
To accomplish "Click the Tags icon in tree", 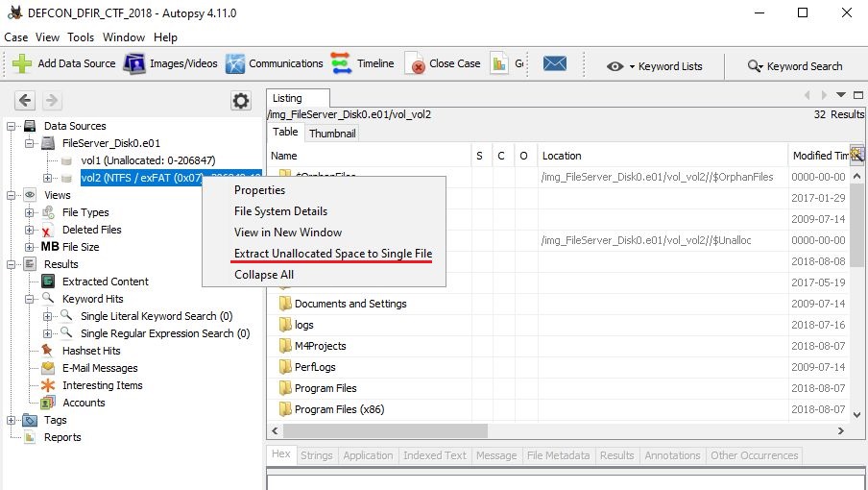I will 30,420.
